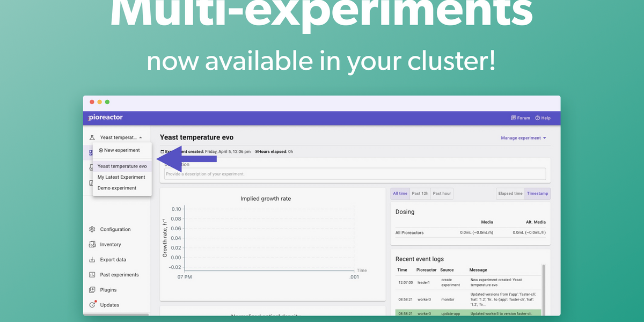Screen dimensions: 644x322
Task: Click the Configuration gear icon
Action: pyautogui.click(x=92, y=229)
